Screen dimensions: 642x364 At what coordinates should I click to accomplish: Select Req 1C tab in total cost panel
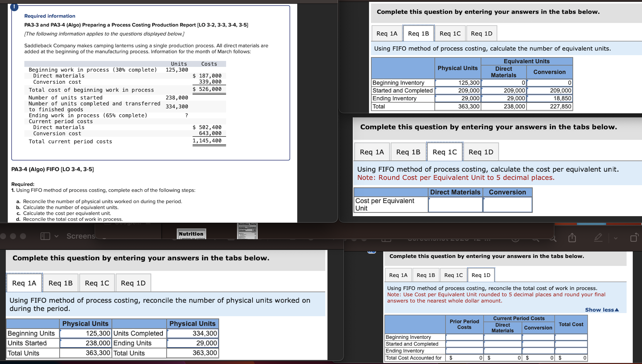point(453,275)
